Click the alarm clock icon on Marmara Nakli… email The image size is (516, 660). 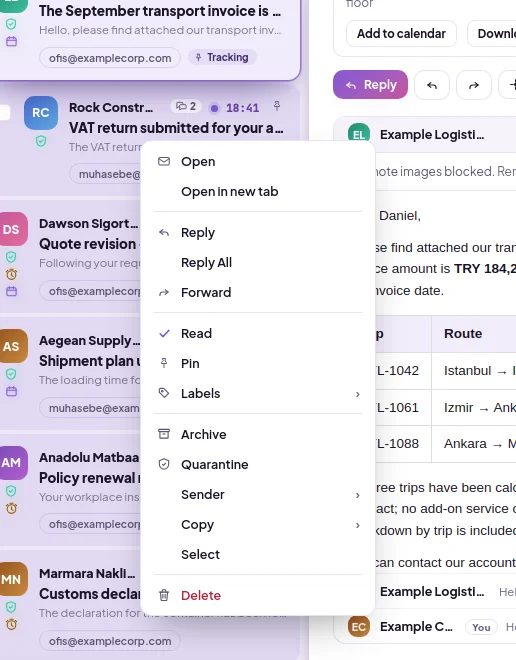[11, 624]
